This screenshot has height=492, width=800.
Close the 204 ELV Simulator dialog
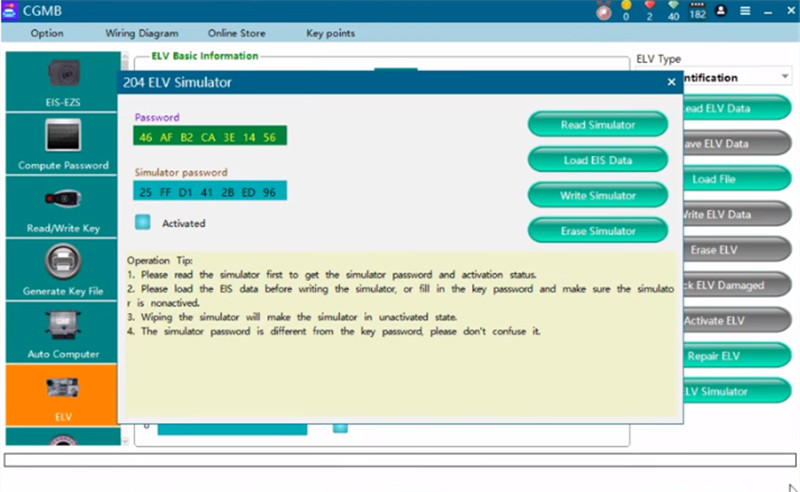click(671, 82)
